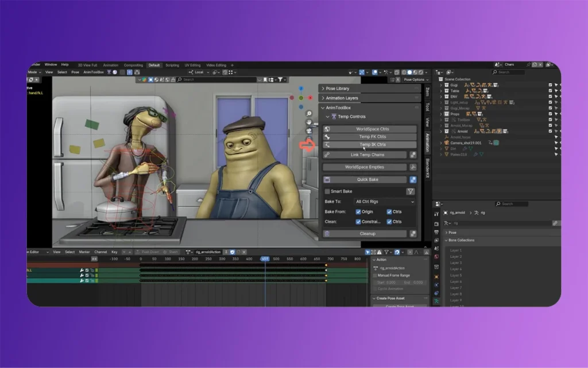This screenshot has width=588, height=368.
Task: Select solid viewport shading mode icon
Action: pos(409,72)
